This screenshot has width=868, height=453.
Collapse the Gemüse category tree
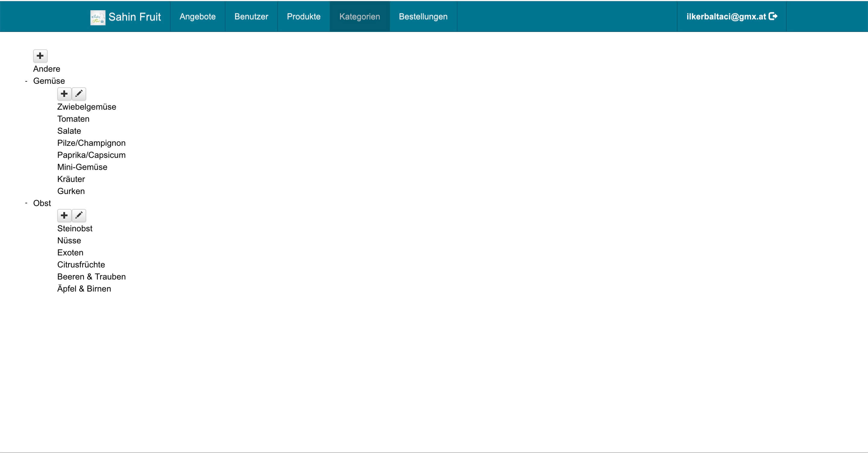tap(26, 81)
